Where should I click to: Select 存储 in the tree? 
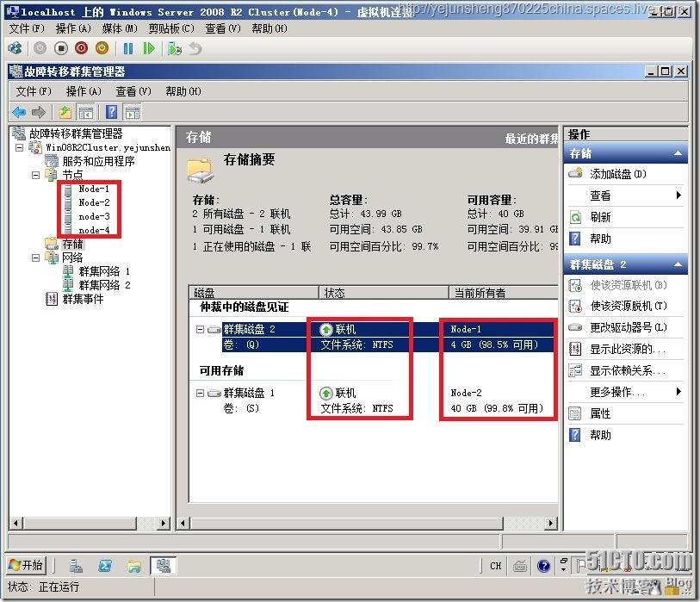(72, 244)
